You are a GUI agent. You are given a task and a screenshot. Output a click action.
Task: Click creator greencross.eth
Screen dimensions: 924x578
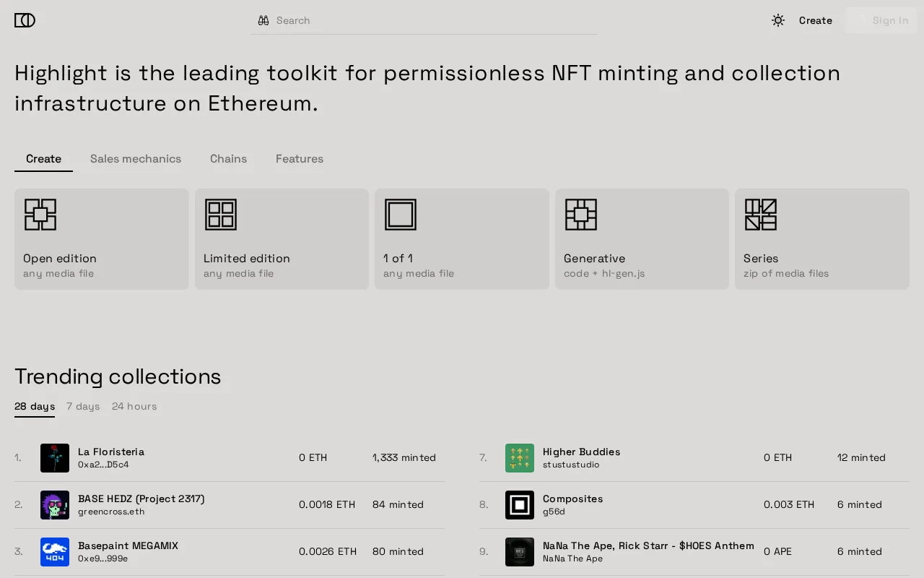[x=111, y=512]
